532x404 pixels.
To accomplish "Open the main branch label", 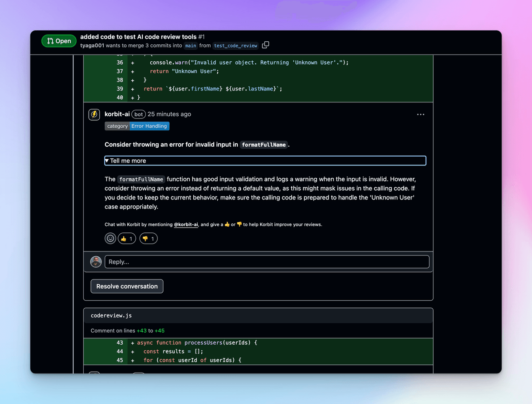I will (190, 45).
